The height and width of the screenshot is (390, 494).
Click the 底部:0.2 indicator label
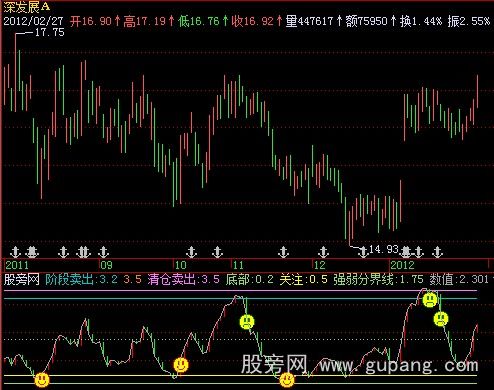point(249,279)
